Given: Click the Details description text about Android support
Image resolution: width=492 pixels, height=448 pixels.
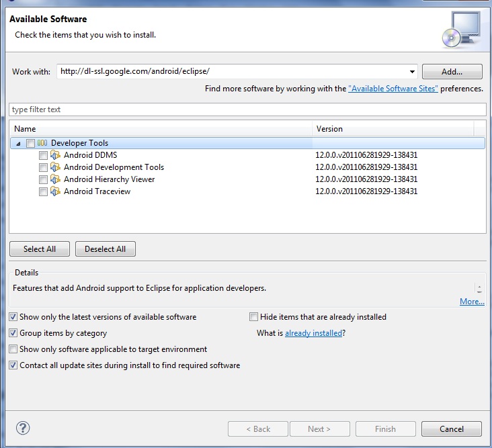Looking at the screenshot, I should click(139, 288).
